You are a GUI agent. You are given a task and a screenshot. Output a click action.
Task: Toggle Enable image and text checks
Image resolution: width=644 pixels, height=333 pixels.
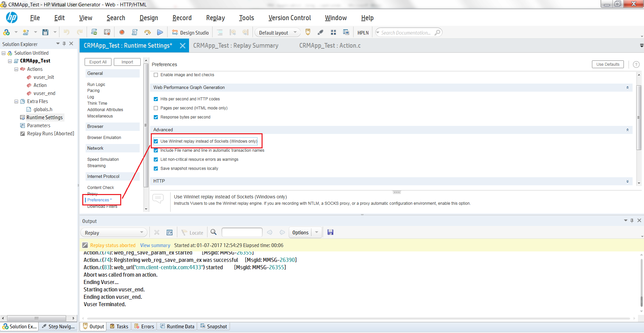point(156,75)
